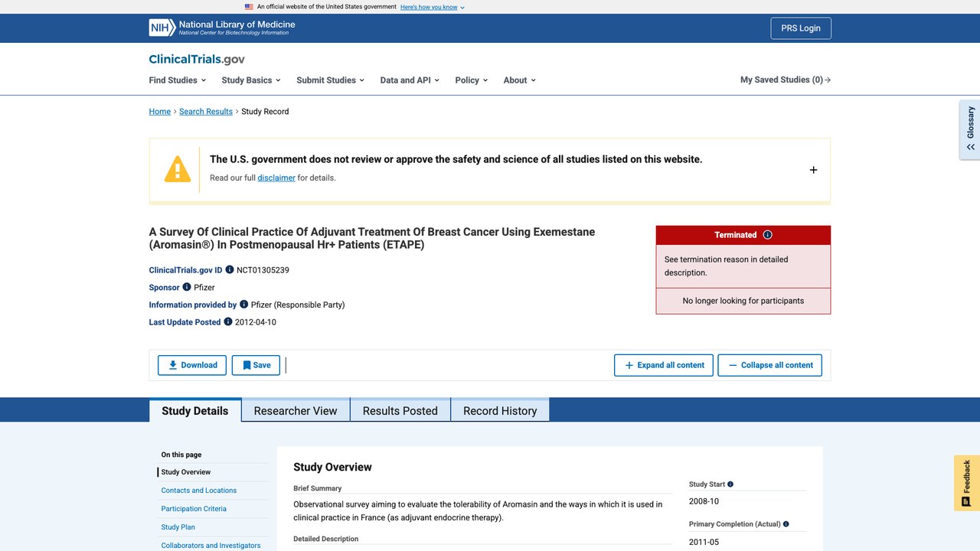Viewport: 980px width, 551px height.
Task: Jump to Study Plan section
Action: point(178,527)
